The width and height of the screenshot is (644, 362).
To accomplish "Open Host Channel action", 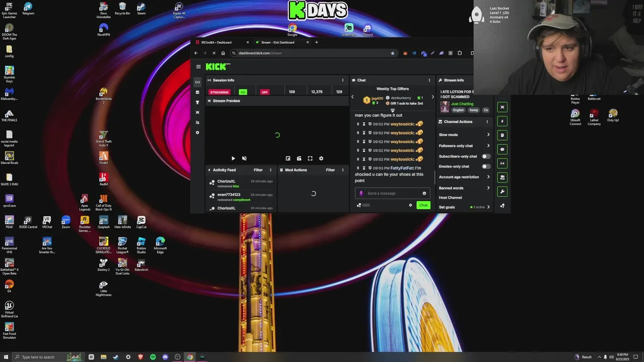I will point(450,198).
